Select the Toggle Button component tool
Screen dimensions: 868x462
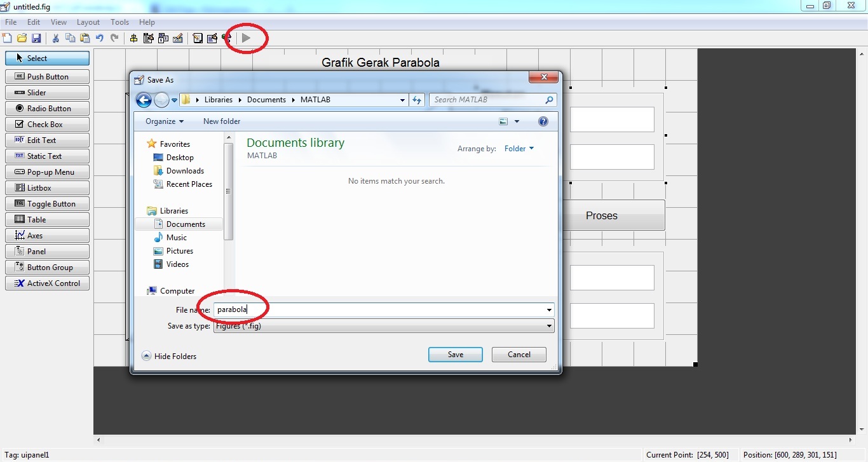pyautogui.click(x=48, y=204)
